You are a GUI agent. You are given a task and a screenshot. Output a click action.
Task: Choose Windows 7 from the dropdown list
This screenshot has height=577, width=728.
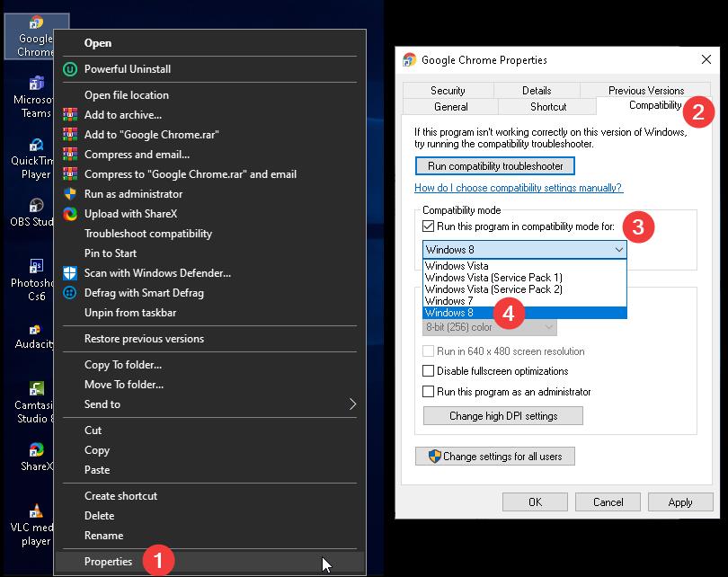point(525,301)
